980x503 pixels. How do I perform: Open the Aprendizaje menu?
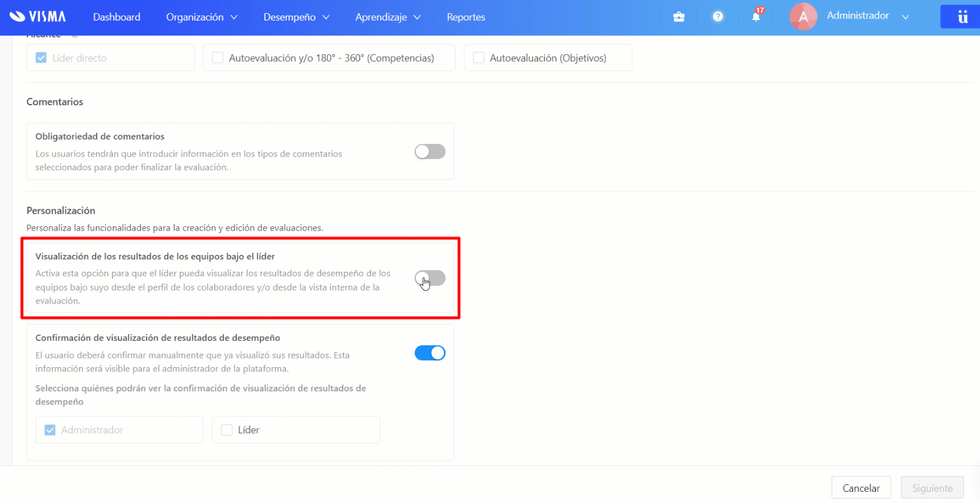point(388,17)
